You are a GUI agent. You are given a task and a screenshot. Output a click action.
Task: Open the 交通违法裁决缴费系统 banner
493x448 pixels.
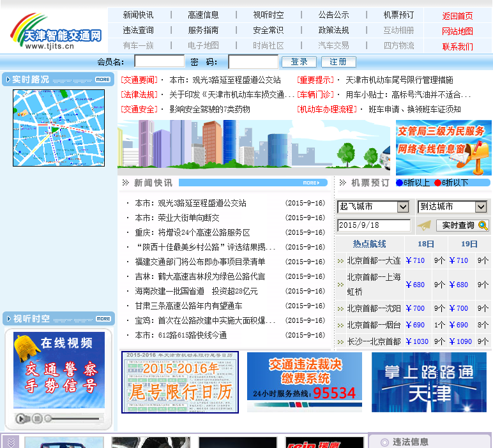click(305, 382)
